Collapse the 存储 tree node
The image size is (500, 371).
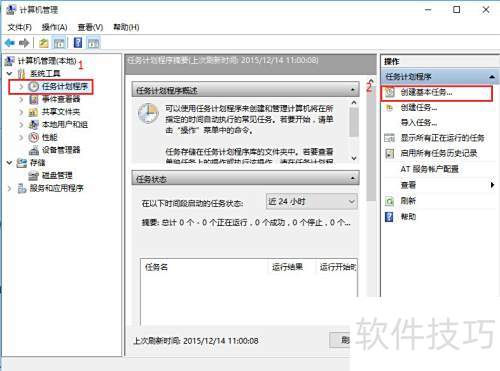(10, 163)
